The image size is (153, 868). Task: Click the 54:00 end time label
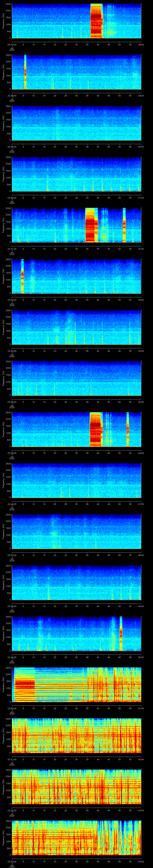point(141,862)
